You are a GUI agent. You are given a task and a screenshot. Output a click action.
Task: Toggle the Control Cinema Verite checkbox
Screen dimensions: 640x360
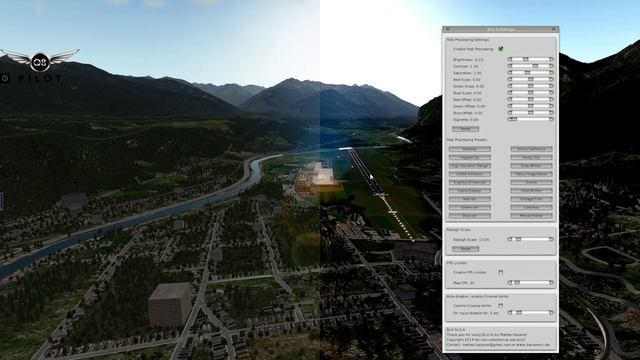(x=500, y=305)
